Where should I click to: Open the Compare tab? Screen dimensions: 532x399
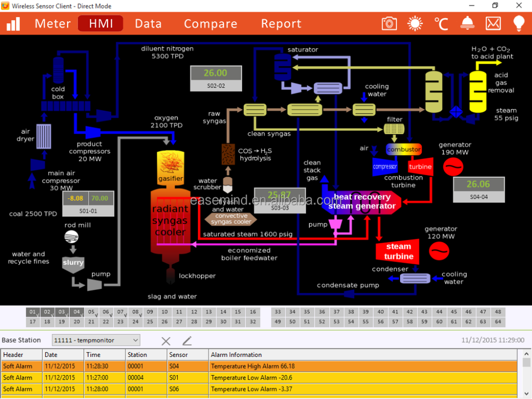pos(211,24)
